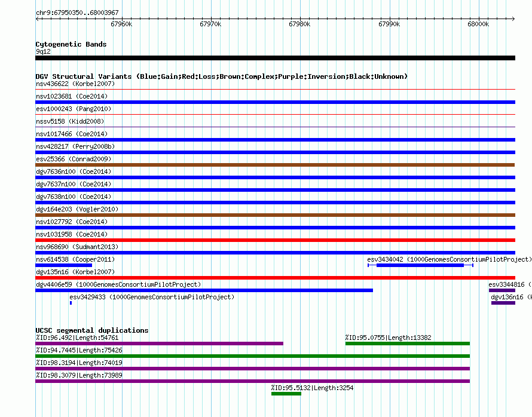Click the UCSC segmental duplications track title
The image size is (532, 417).
click(x=92, y=330)
